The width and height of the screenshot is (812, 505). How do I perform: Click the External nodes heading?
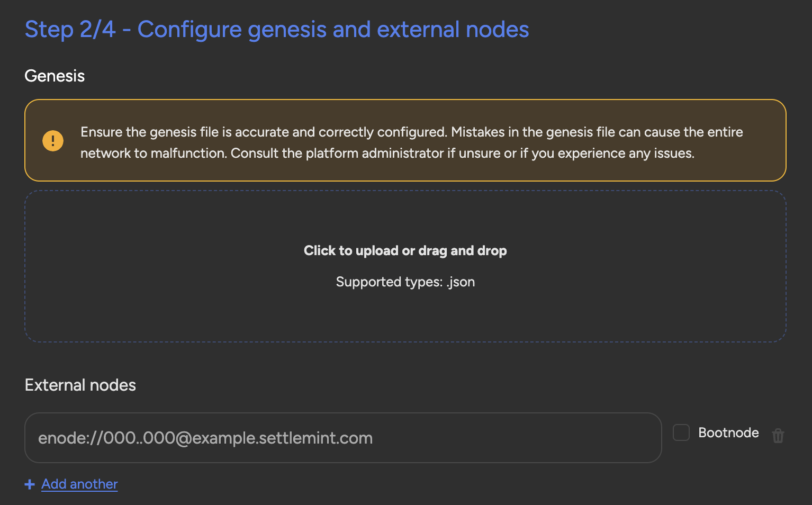pyautogui.click(x=80, y=385)
